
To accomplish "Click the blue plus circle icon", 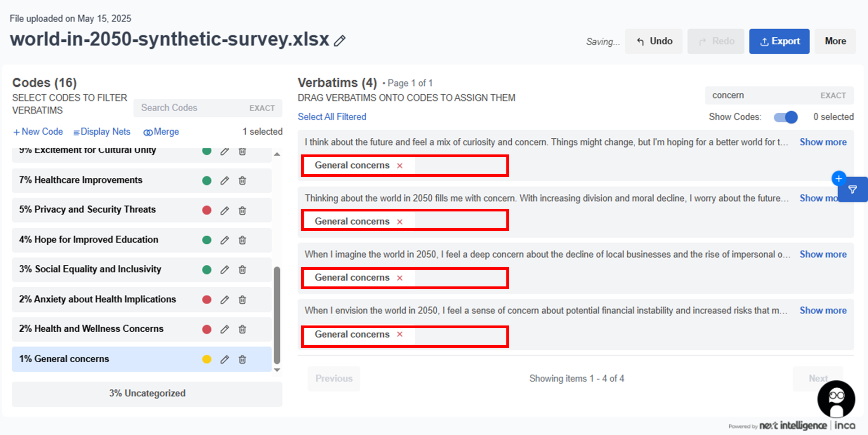I will [x=838, y=179].
